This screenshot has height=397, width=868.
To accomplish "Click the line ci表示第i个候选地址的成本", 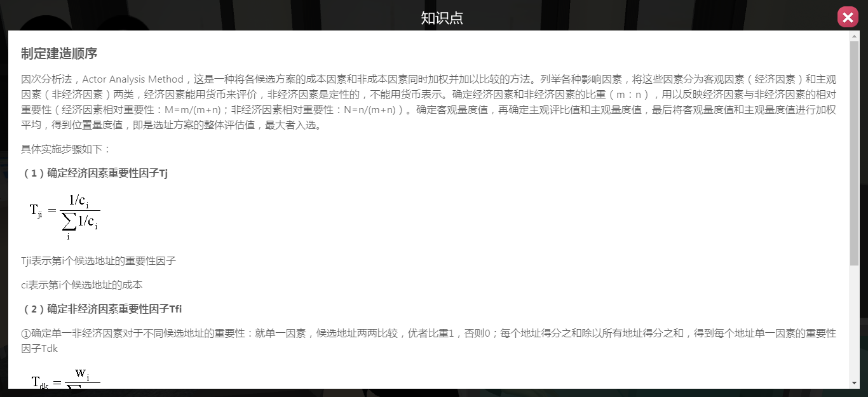I will (82, 285).
